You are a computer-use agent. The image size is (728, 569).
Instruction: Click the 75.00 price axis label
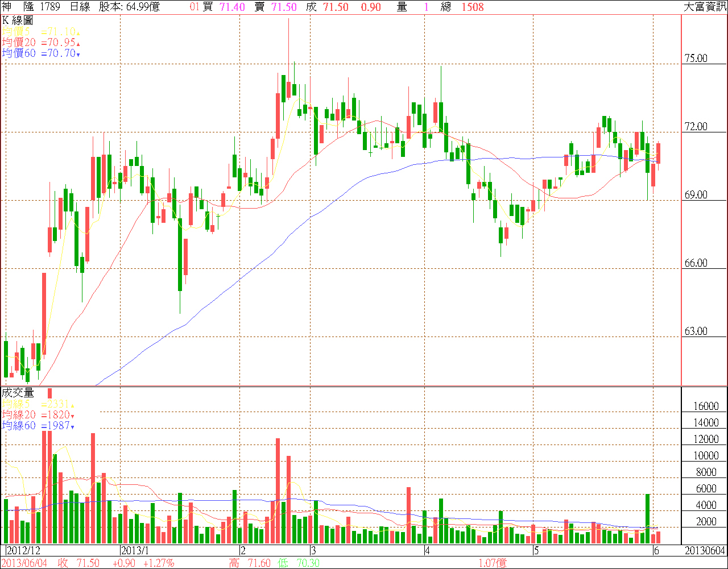click(x=696, y=59)
